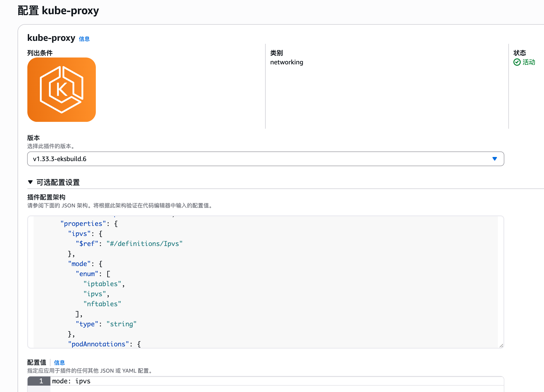Click the "#/definitions/Ipvs" reference string

[x=144, y=243]
